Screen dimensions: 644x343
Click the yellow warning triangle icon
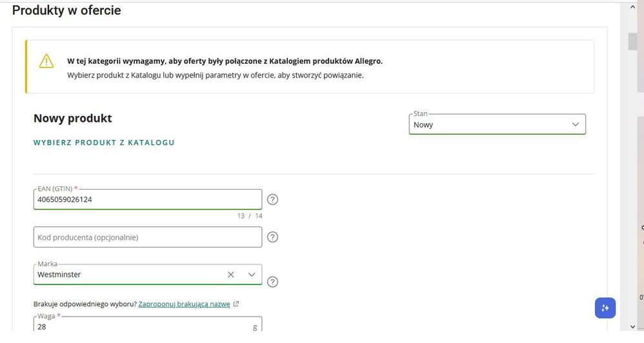[46, 61]
